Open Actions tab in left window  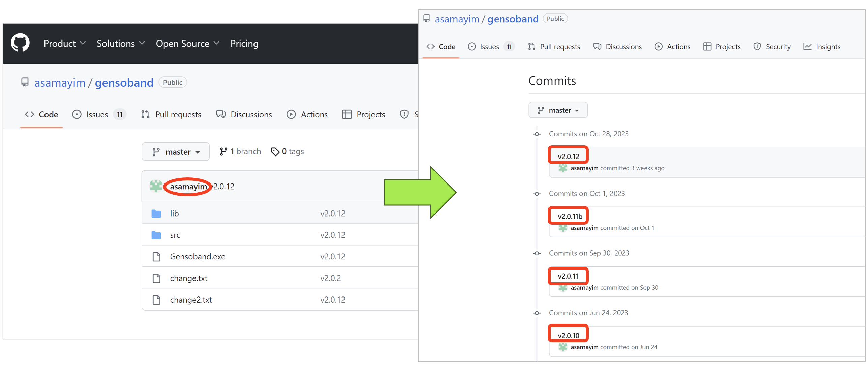(307, 114)
